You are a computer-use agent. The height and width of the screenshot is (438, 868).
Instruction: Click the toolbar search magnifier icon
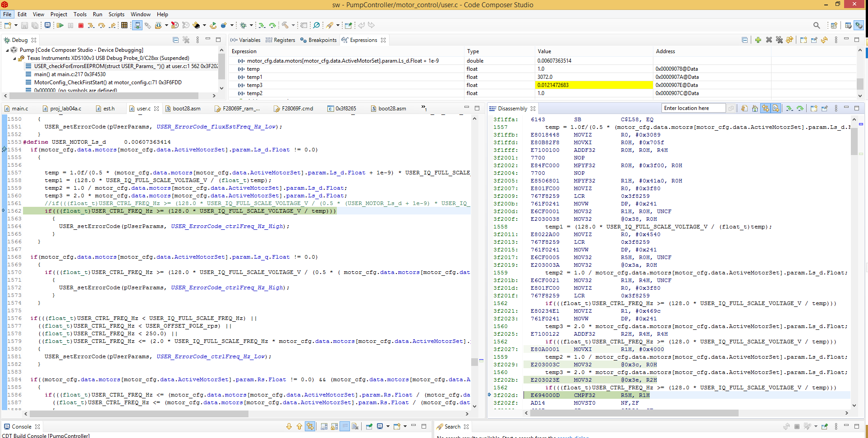(x=817, y=26)
